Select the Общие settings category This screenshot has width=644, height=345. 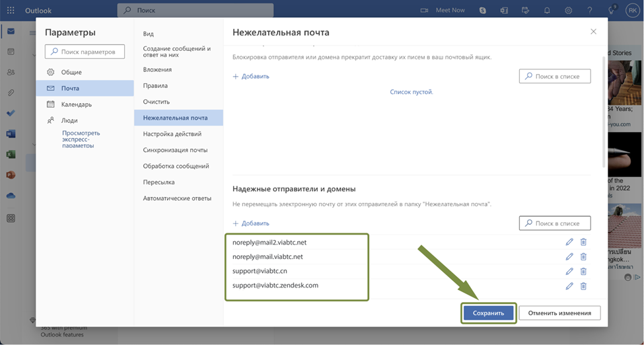pyautogui.click(x=85, y=72)
